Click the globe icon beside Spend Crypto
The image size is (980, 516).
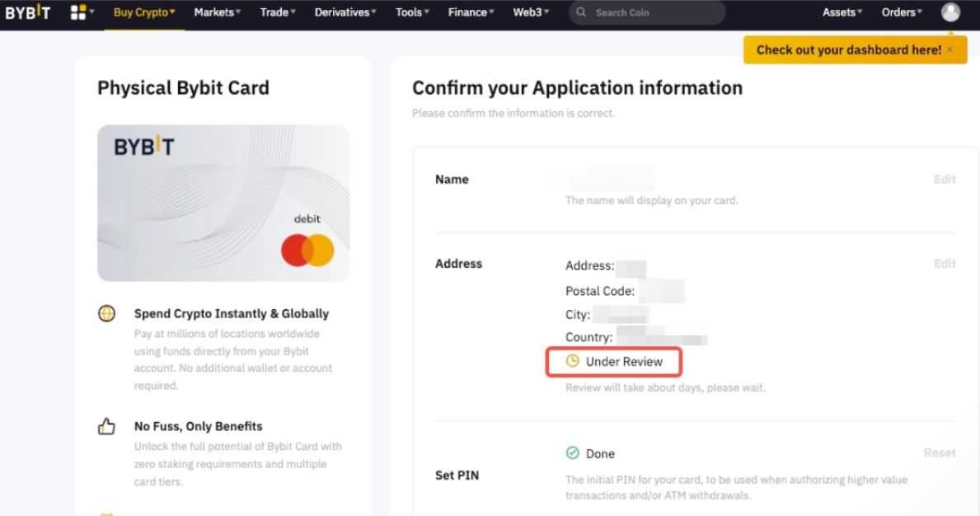coord(107,313)
